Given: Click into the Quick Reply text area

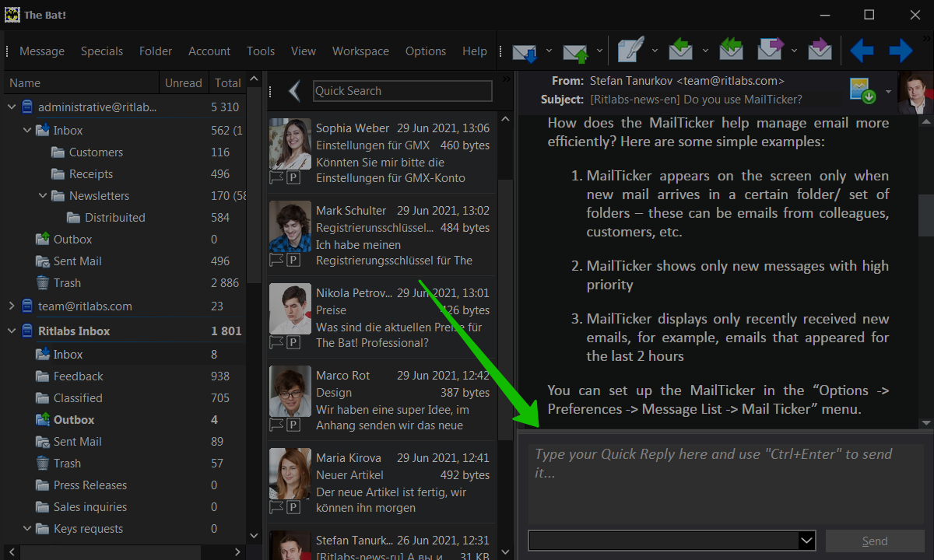Looking at the screenshot, I should tap(725, 484).
